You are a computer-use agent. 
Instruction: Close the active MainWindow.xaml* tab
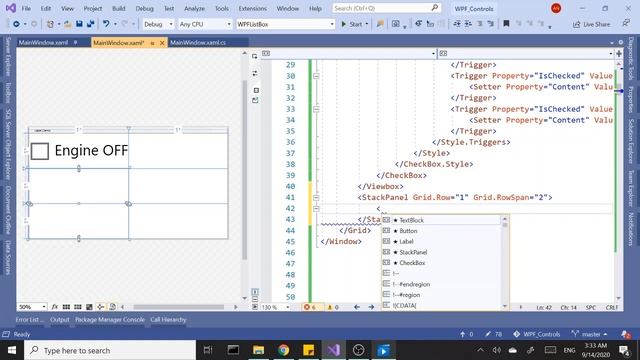162,42
